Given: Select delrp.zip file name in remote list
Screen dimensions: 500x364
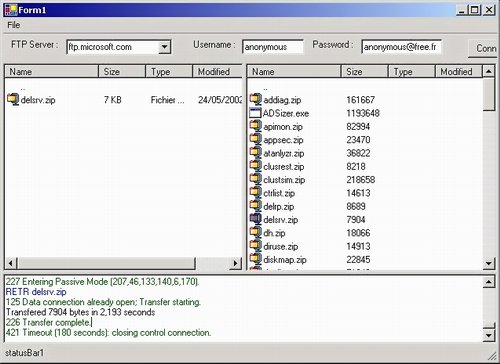Looking at the screenshot, I should (279, 206).
